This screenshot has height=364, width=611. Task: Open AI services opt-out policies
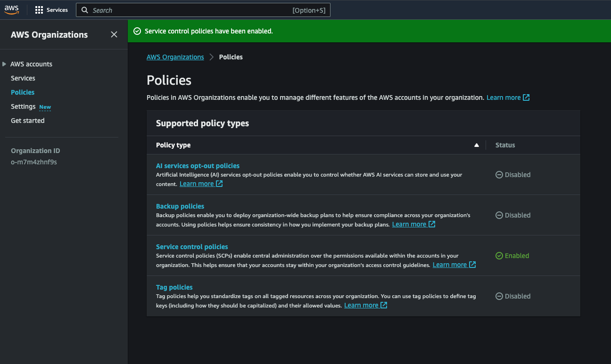tap(198, 166)
